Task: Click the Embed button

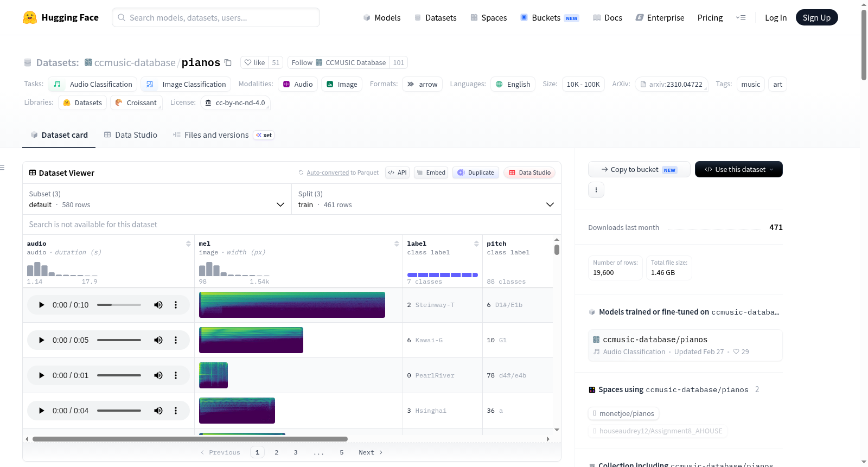Action: pyautogui.click(x=431, y=172)
